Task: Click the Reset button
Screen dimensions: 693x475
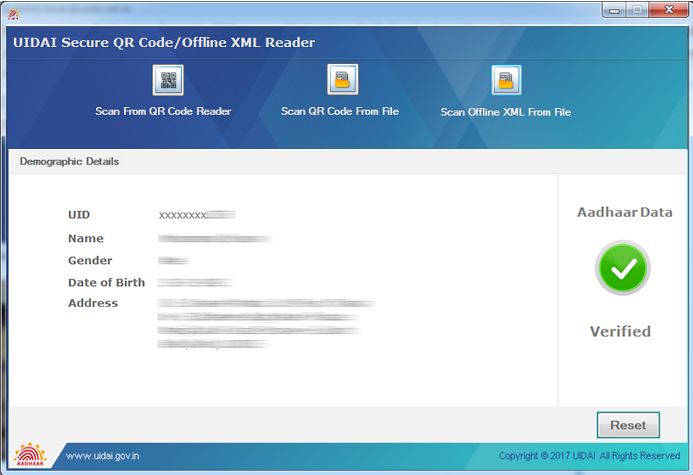Action: 628,425
